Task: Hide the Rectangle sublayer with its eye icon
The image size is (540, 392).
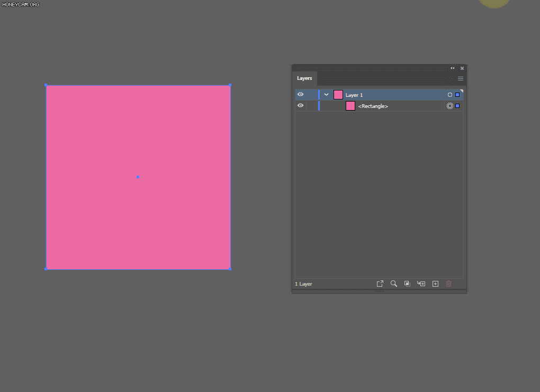Action: pos(300,105)
